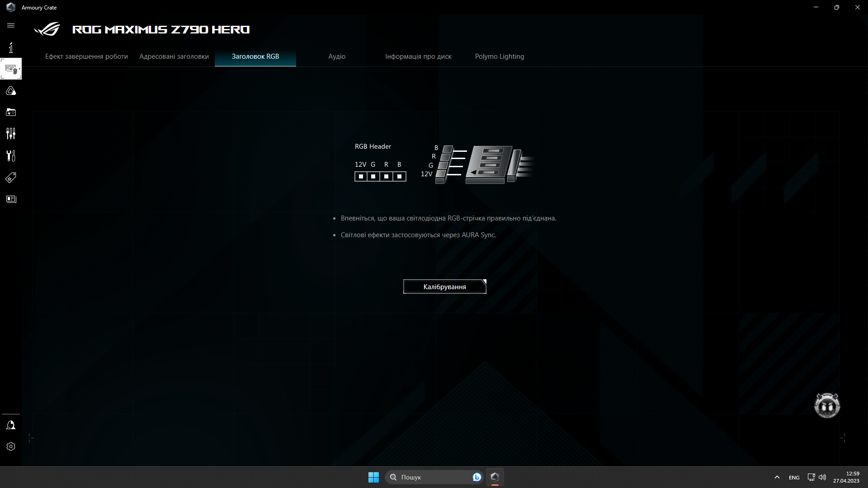The width and height of the screenshot is (868, 488).
Task: Click the AURA Sync lighting effects text
Action: point(418,235)
